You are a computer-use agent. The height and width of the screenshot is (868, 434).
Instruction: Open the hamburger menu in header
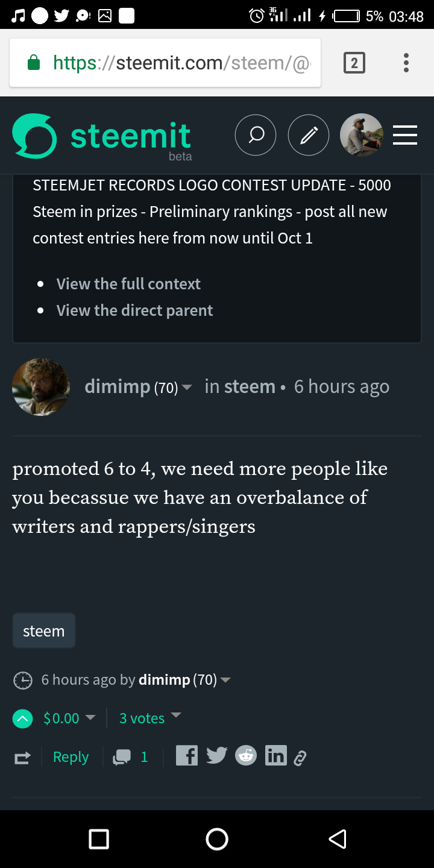pos(405,136)
